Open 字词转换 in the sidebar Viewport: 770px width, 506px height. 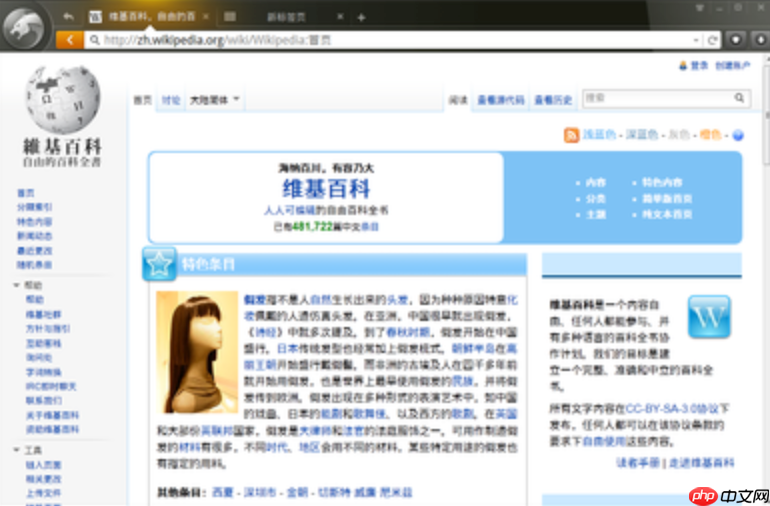pos(43,372)
